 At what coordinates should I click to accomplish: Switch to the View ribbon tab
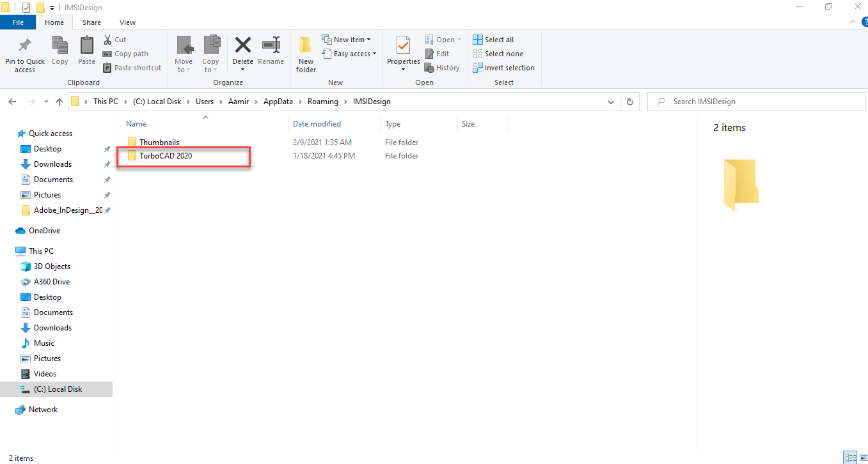point(127,22)
